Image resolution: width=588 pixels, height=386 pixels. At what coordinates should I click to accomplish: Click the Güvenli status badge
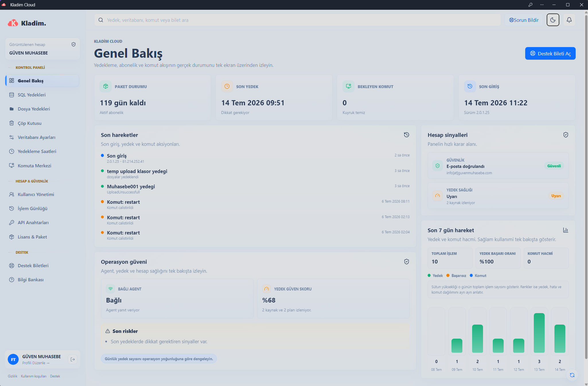[554, 166]
